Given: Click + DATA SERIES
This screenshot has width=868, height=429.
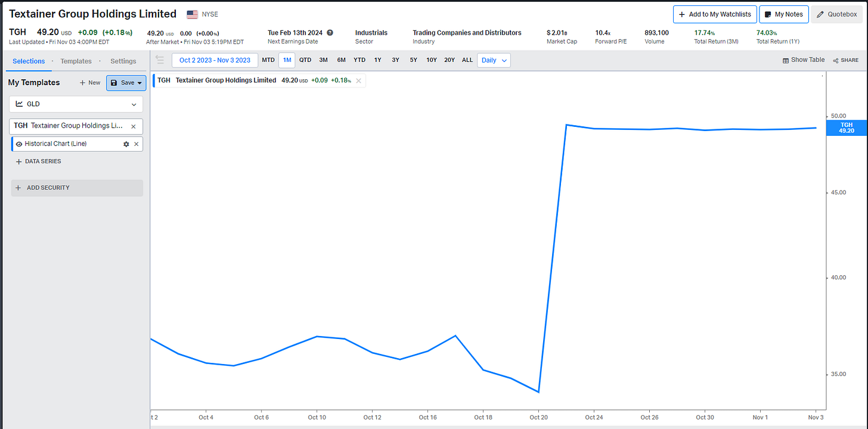Looking at the screenshot, I should (x=38, y=161).
